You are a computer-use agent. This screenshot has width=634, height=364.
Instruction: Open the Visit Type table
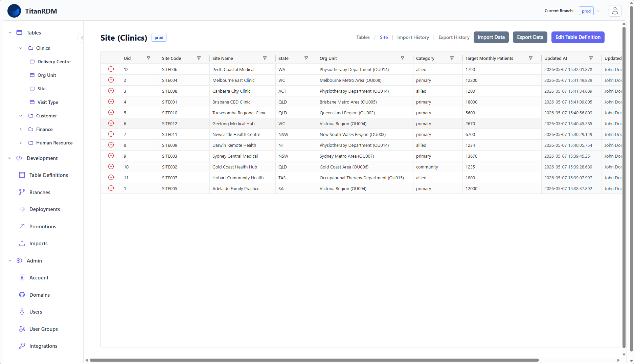(x=44, y=102)
